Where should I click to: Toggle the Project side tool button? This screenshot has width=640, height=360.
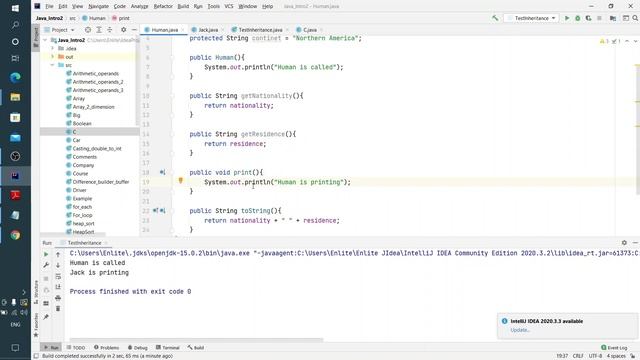pos(36,37)
